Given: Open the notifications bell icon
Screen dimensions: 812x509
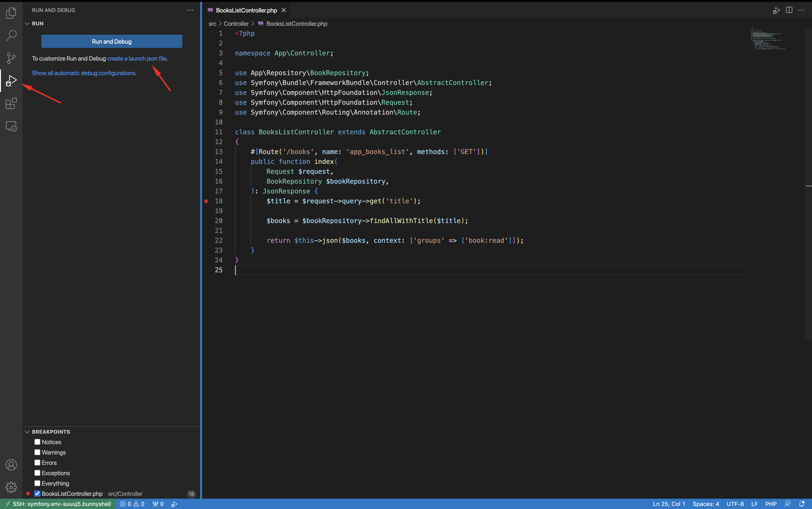Looking at the screenshot, I should 802,504.
